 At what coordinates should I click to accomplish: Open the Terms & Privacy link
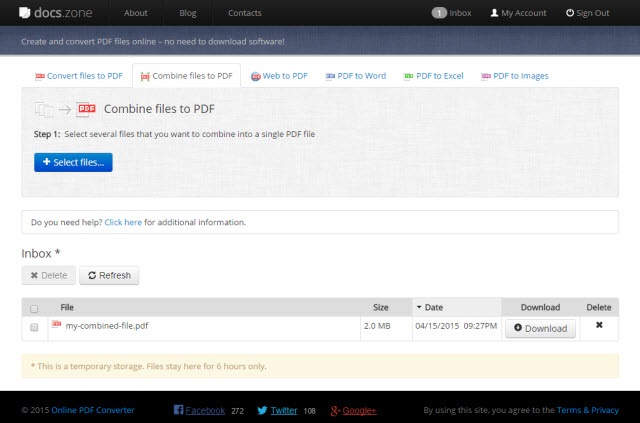point(588,410)
